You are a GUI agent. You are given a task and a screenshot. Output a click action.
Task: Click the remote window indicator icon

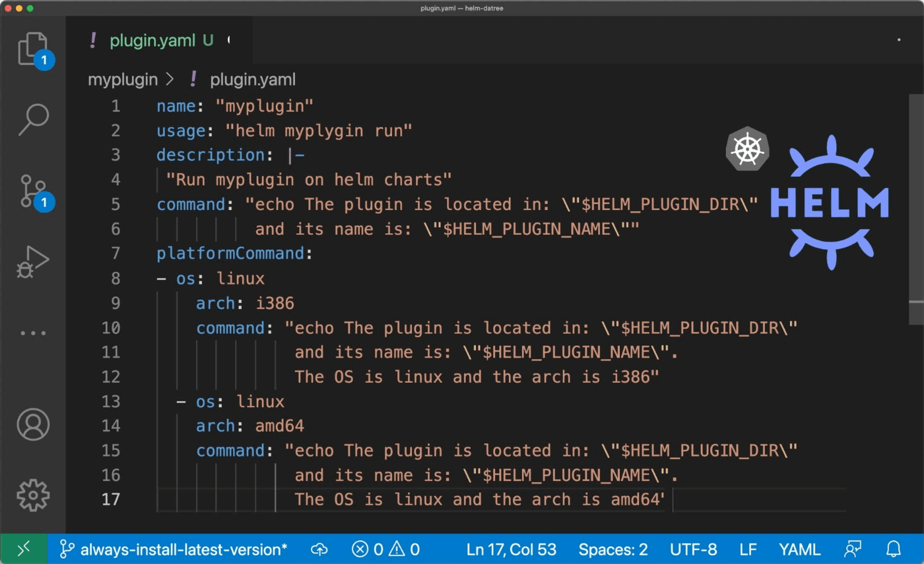click(x=24, y=549)
